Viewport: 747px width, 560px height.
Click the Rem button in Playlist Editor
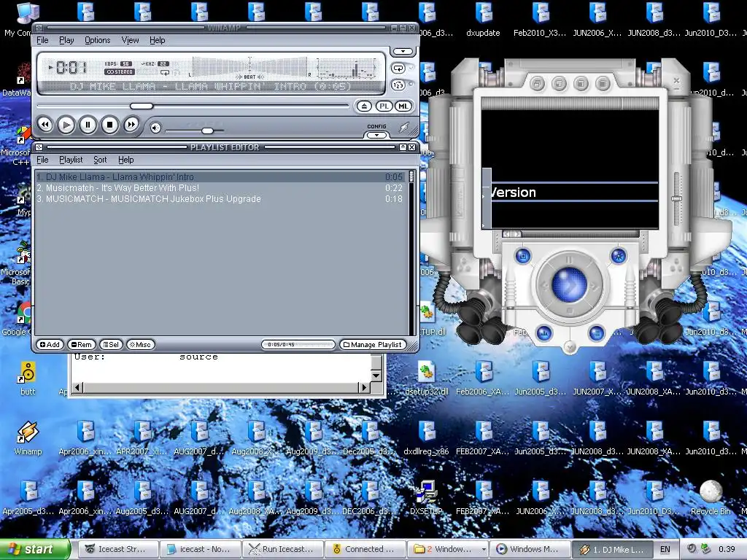(x=82, y=345)
